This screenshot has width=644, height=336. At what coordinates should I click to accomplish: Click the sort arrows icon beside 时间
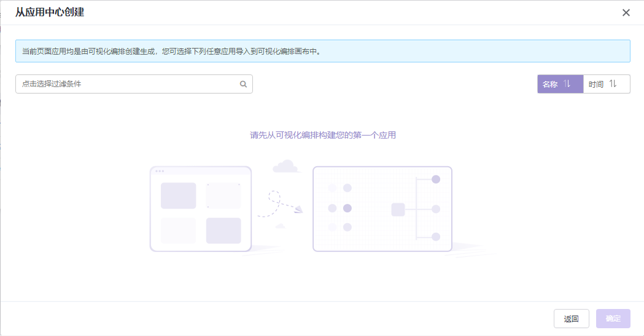(x=613, y=84)
